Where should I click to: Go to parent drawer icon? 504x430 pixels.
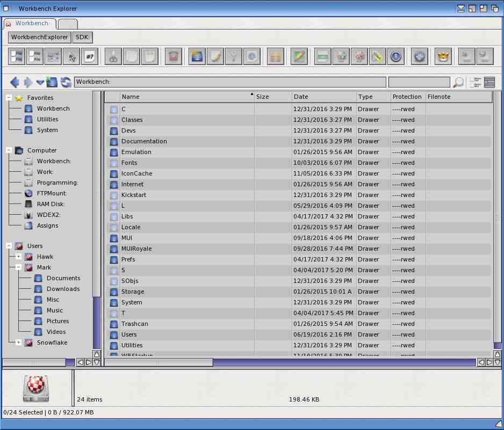52,82
